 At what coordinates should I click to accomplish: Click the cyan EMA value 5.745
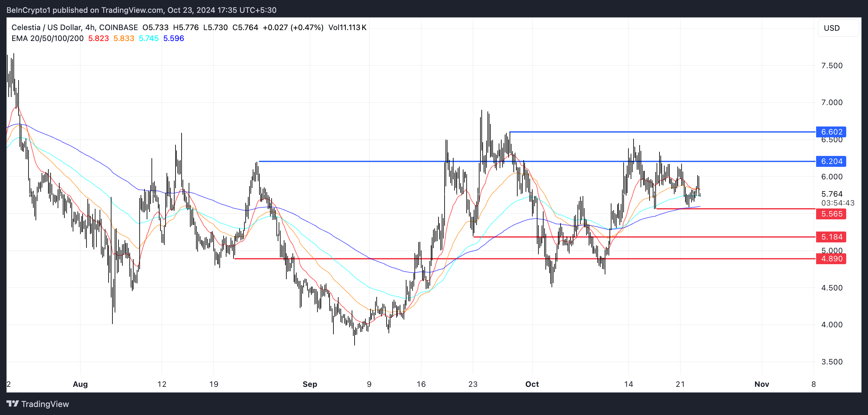(x=149, y=38)
